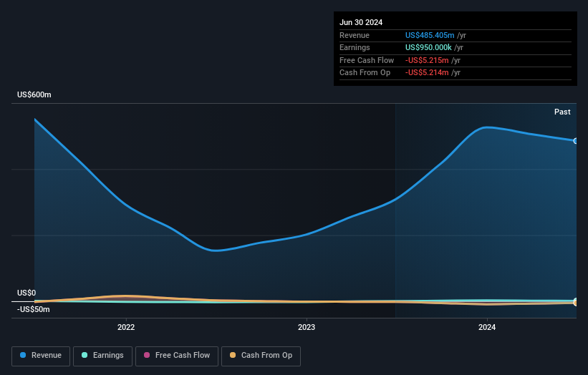The image size is (588, 375).
Task: Click the Cash From Op row label in tooltip
Action: pos(365,73)
